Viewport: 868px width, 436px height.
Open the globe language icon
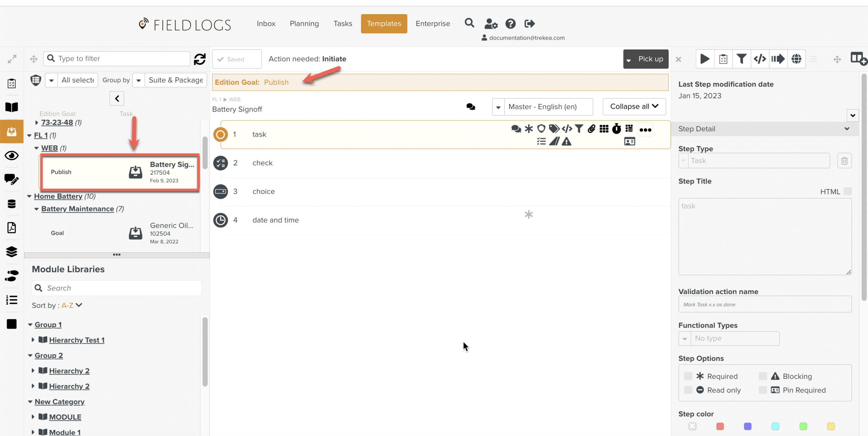click(796, 59)
